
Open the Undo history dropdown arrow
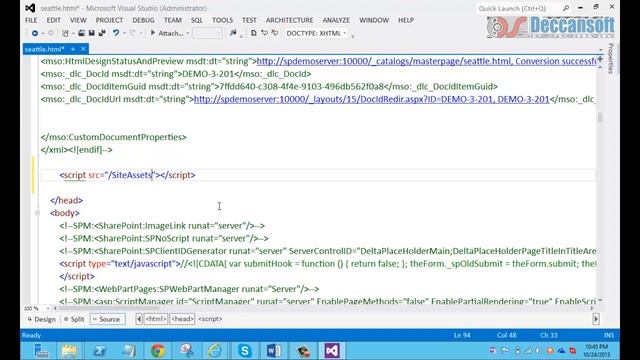coord(124,33)
